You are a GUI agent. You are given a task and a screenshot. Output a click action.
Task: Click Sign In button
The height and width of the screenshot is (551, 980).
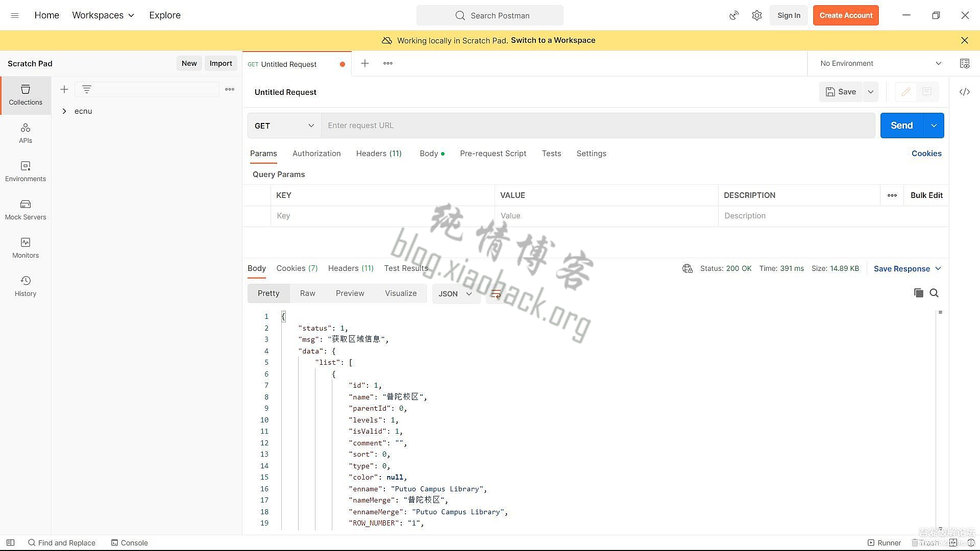tap(789, 15)
